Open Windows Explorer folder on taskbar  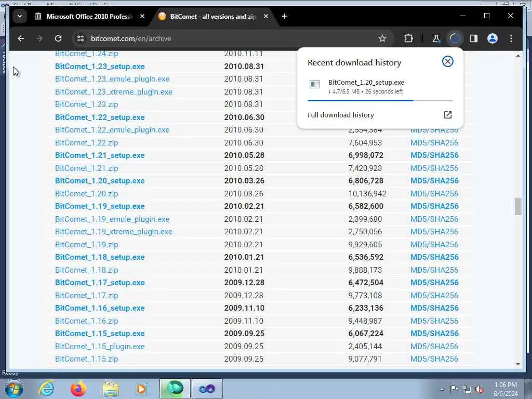[111, 389]
